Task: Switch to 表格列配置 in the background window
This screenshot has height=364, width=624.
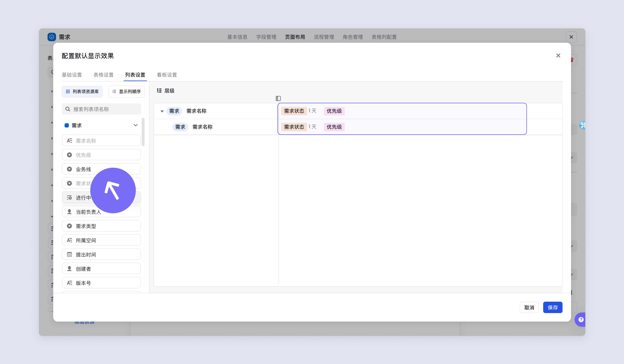Action: (x=384, y=37)
